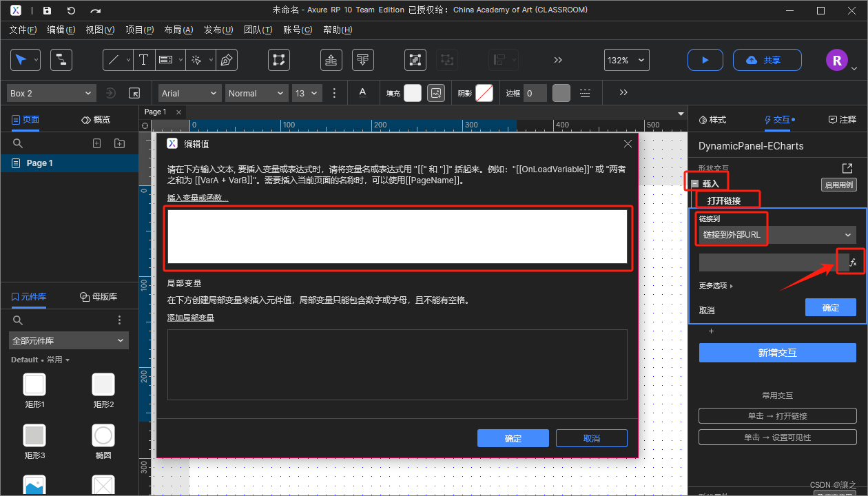Switch to the 注释 tab
The width and height of the screenshot is (868, 496).
click(842, 120)
